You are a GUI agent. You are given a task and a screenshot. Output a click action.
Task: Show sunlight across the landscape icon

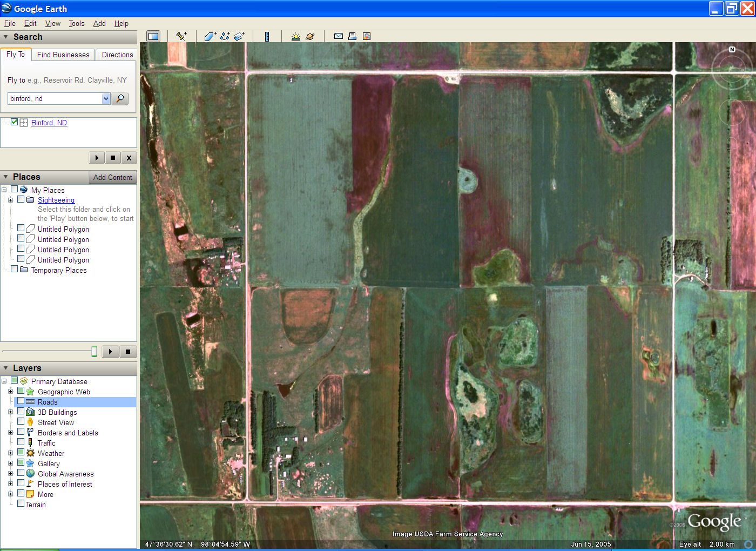point(295,36)
